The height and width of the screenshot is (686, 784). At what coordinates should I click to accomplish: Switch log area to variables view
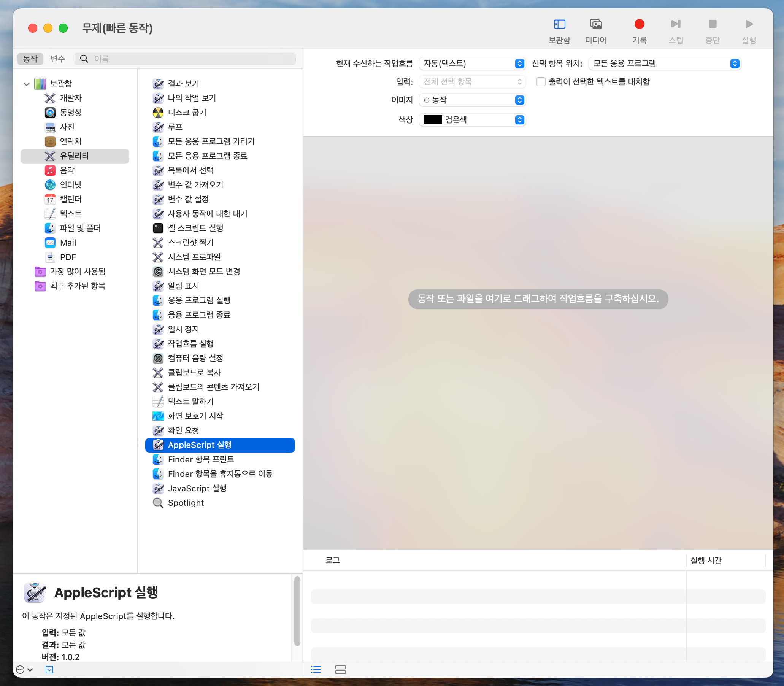[x=340, y=670]
